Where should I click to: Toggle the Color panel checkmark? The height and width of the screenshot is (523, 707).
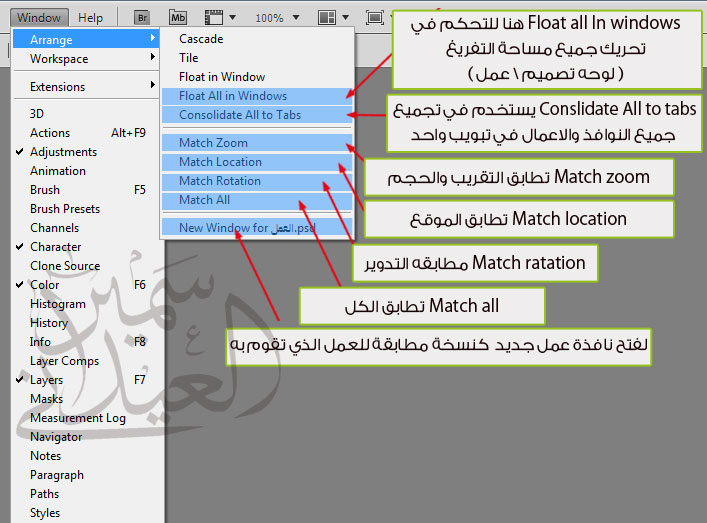(19, 284)
